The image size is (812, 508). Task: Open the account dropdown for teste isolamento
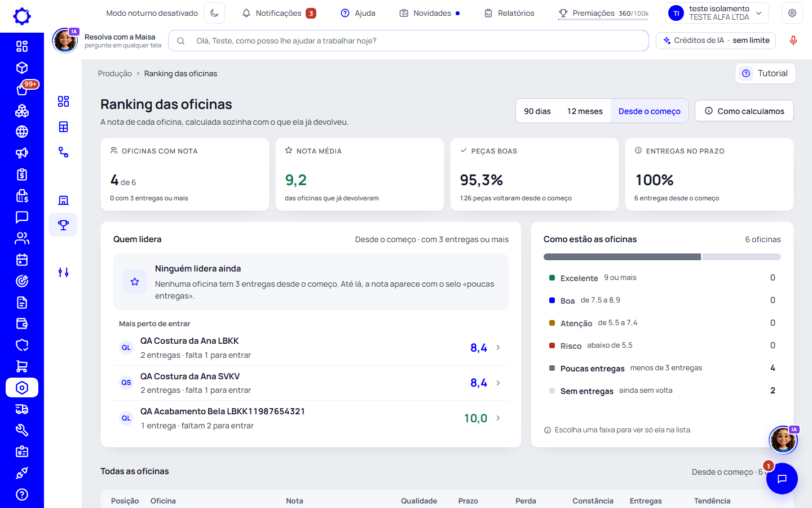tap(717, 13)
